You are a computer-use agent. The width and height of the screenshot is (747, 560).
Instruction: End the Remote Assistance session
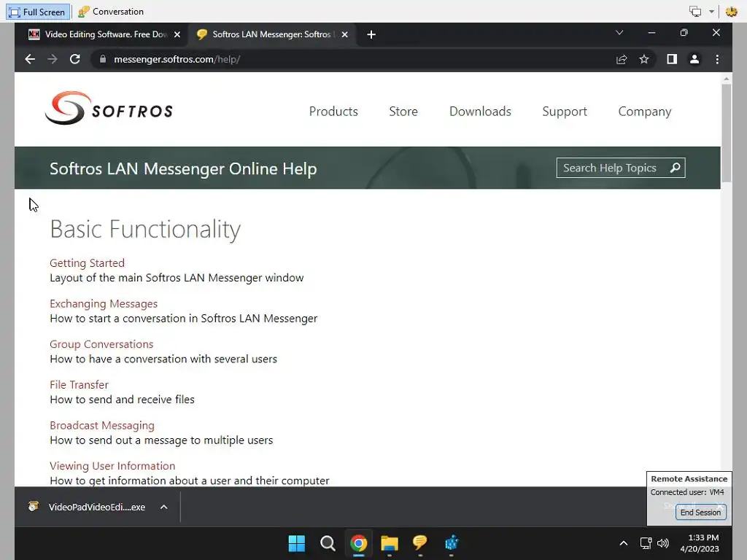[700, 513]
